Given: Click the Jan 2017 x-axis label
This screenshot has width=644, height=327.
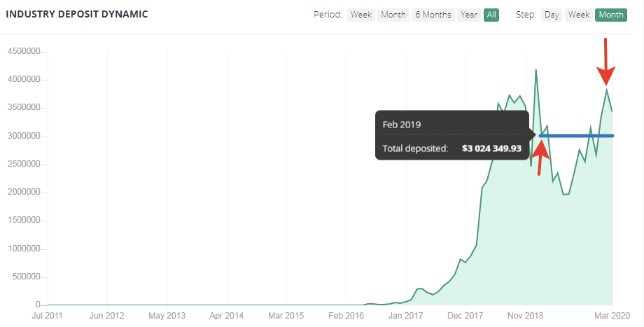Looking at the screenshot, I should [406, 316].
